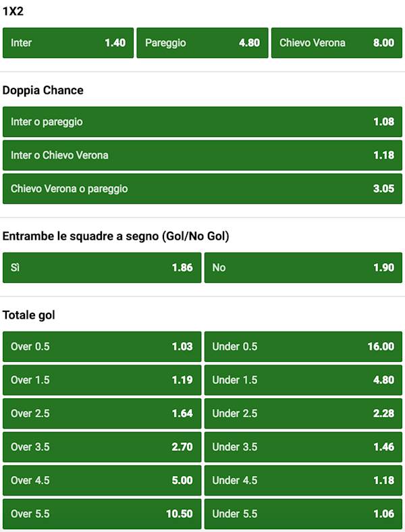Image resolution: width=405 pixels, height=532 pixels.
Task: Choose No for Gol/No Gol market
Action: click(x=303, y=268)
